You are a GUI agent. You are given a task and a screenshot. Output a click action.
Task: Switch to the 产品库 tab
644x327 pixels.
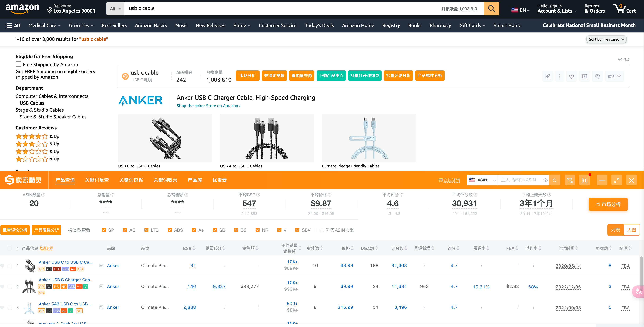(x=195, y=180)
